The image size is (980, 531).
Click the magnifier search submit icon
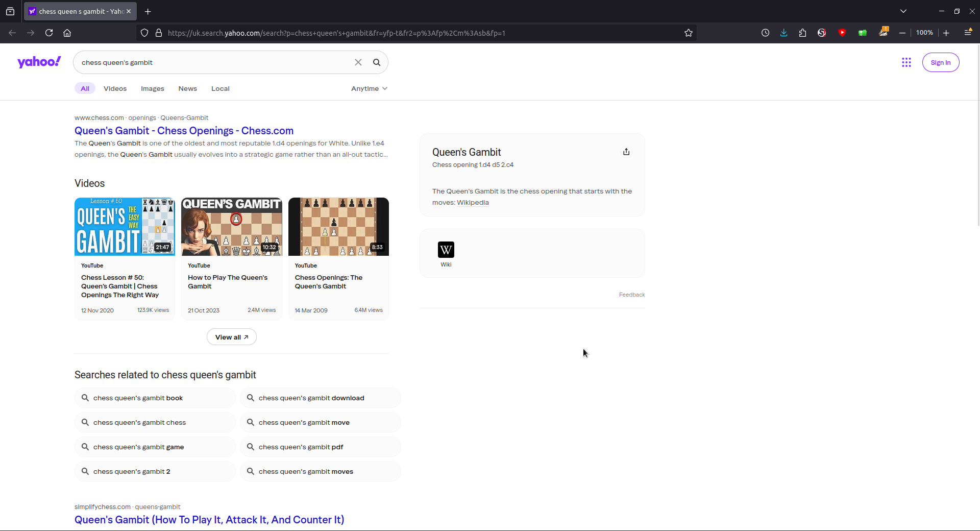click(x=377, y=62)
